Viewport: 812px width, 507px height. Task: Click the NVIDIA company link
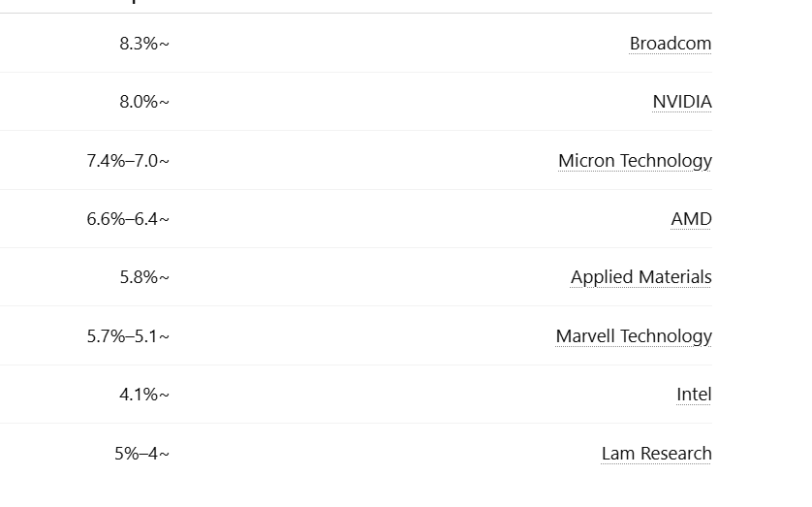click(x=681, y=102)
